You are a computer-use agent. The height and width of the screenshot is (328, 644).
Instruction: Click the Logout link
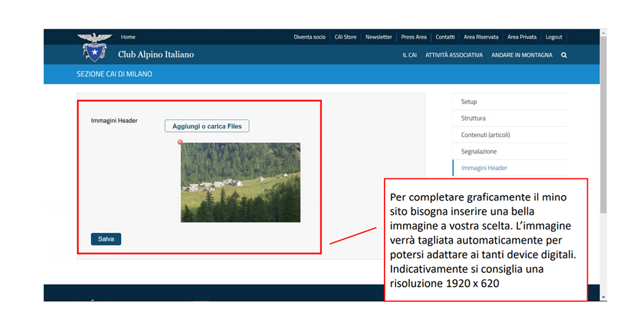point(554,37)
